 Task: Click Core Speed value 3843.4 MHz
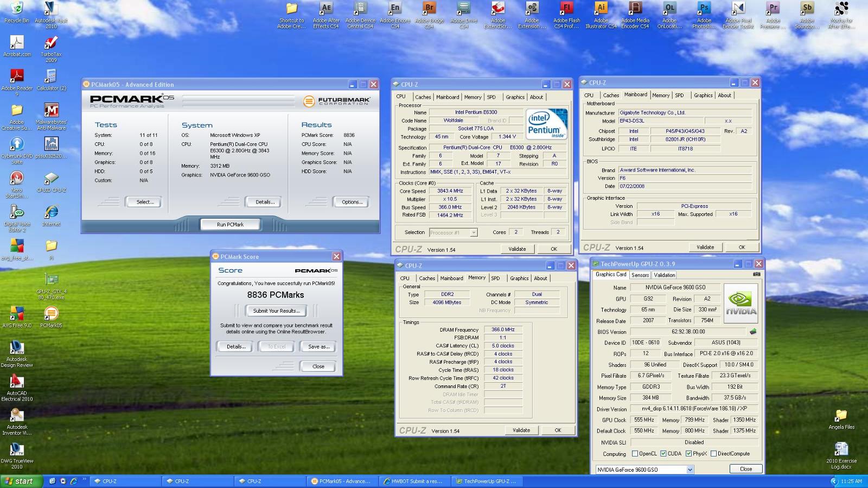450,191
